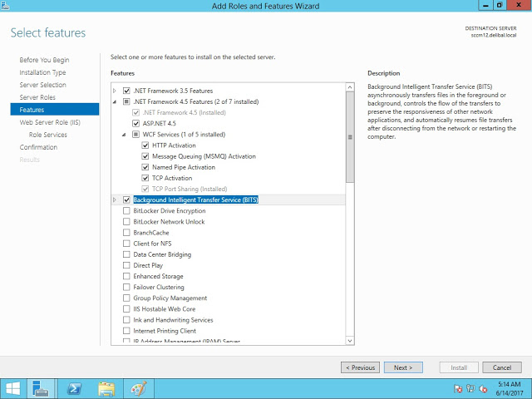Select the Installation Type step

pos(42,72)
